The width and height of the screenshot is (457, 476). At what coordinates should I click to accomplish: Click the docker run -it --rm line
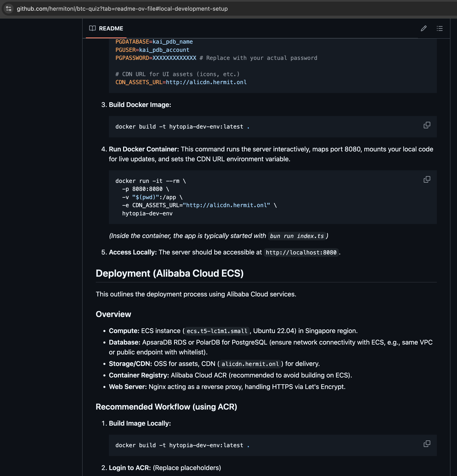(x=151, y=181)
